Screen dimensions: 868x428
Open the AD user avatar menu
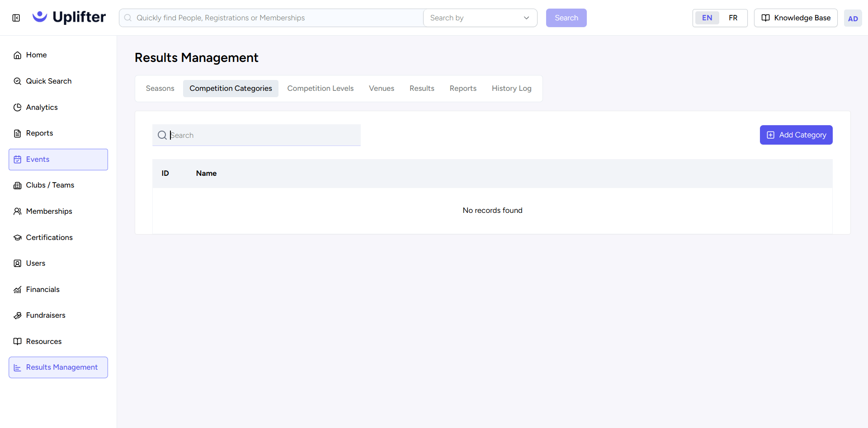click(853, 19)
